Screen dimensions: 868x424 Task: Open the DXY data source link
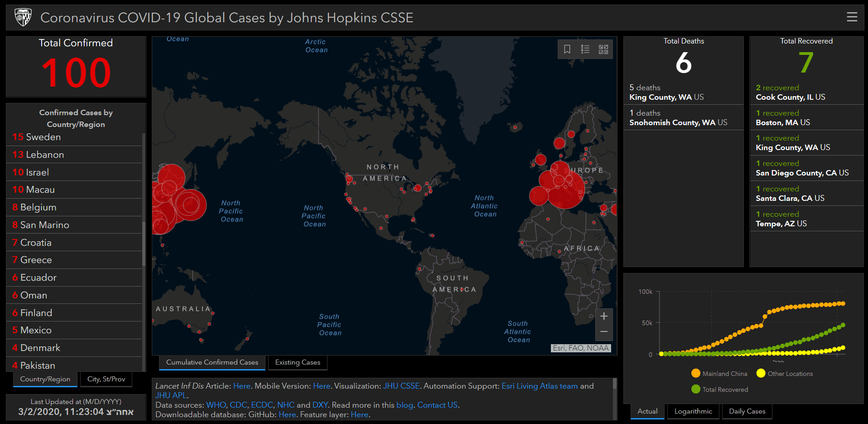320,405
